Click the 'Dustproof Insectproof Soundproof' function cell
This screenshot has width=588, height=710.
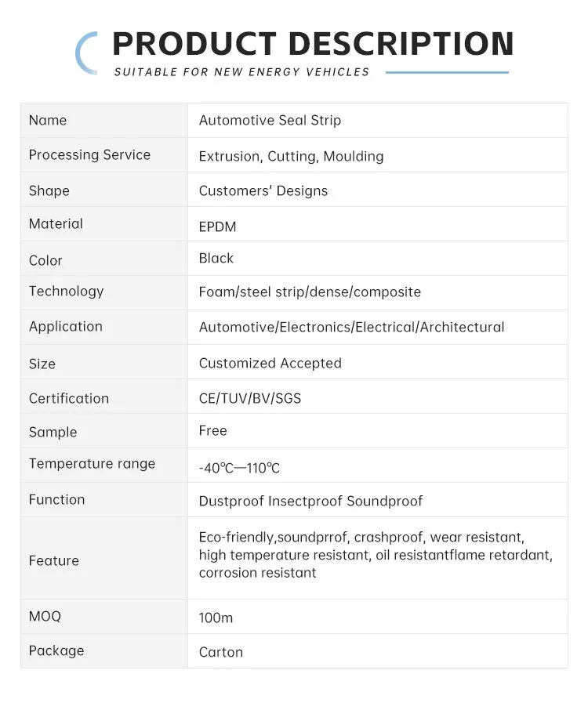point(310,501)
